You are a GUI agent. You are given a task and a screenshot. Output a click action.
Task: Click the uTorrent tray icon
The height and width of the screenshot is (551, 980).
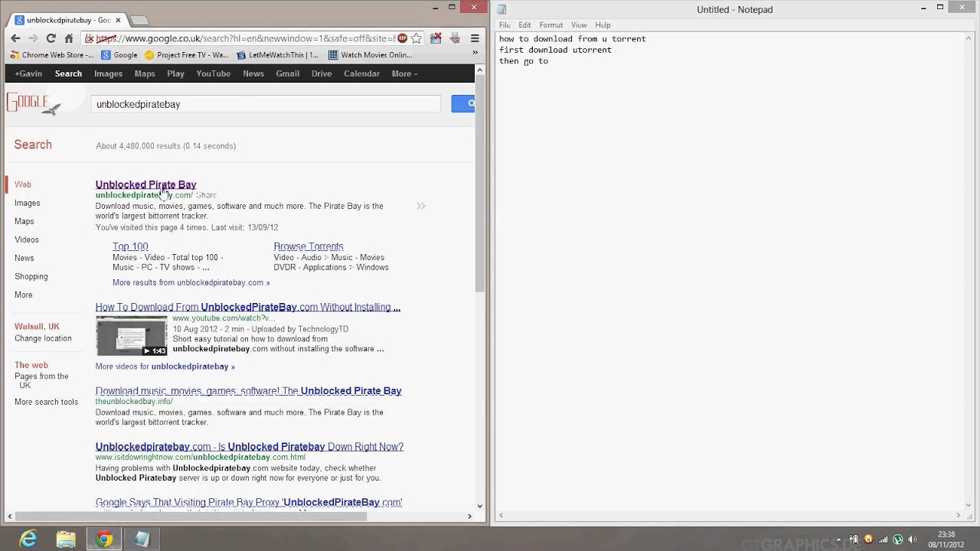[898, 540]
